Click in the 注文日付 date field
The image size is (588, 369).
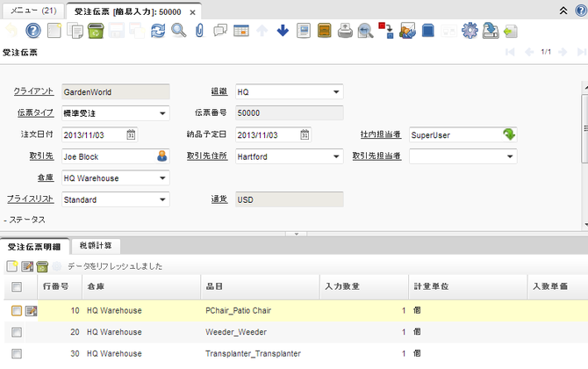(94, 134)
